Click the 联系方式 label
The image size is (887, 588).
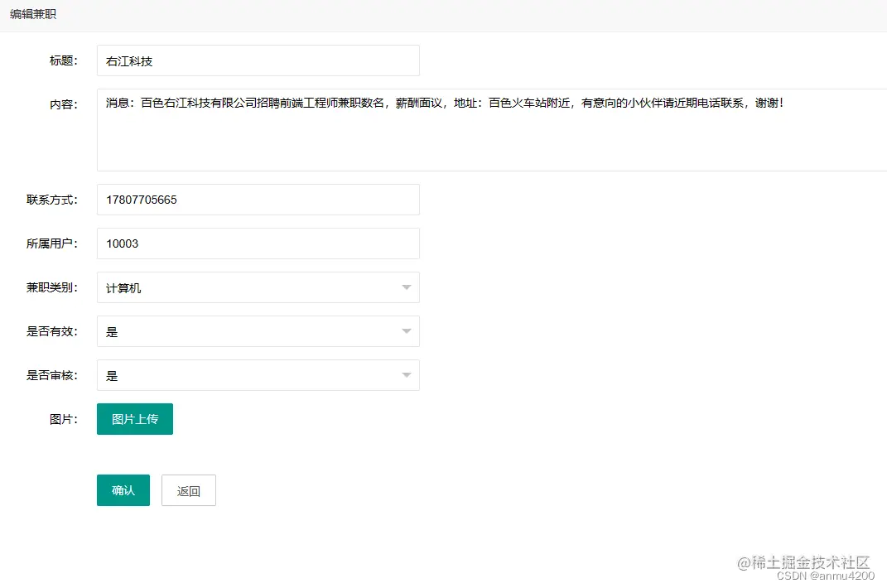(x=52, y=200)
